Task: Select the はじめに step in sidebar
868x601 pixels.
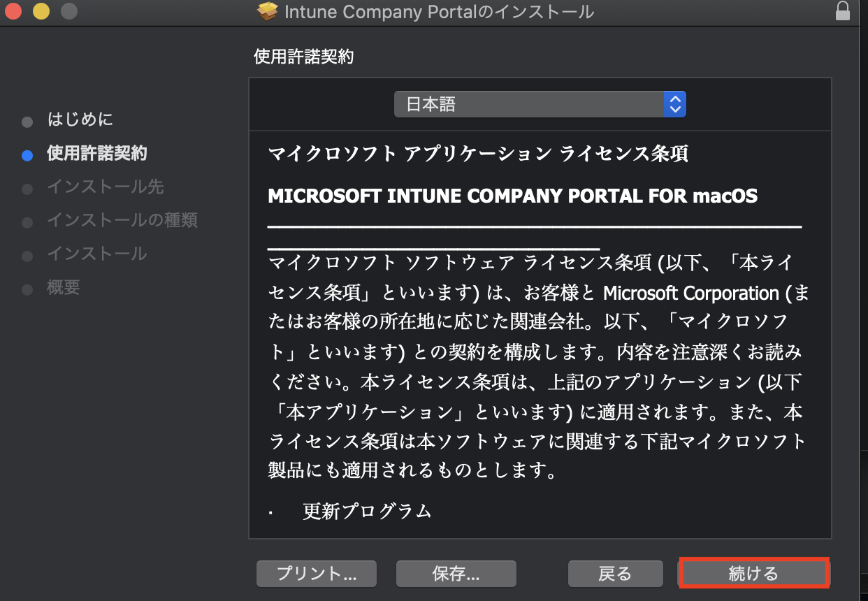Action: [x=80, y=120]
